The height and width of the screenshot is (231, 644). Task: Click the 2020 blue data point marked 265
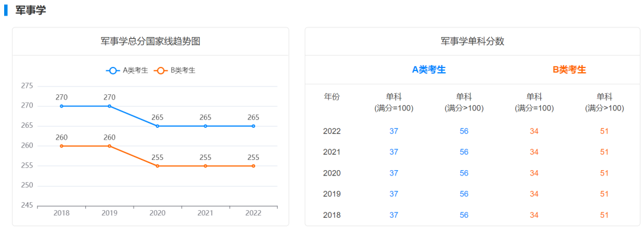tap(157, 126)
